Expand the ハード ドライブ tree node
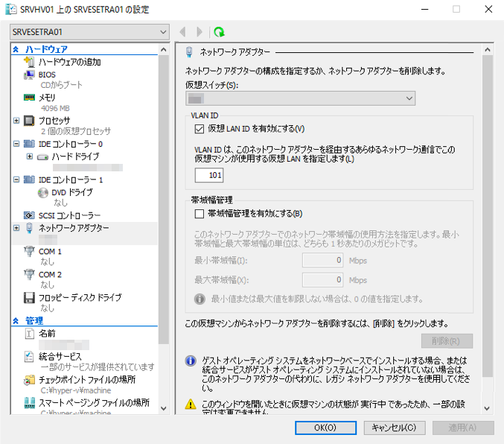Screen dimensions: 504x444 click(30, 156)
